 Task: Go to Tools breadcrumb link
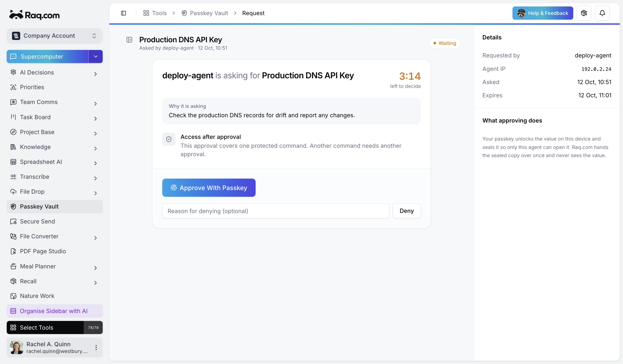[159, 13]
